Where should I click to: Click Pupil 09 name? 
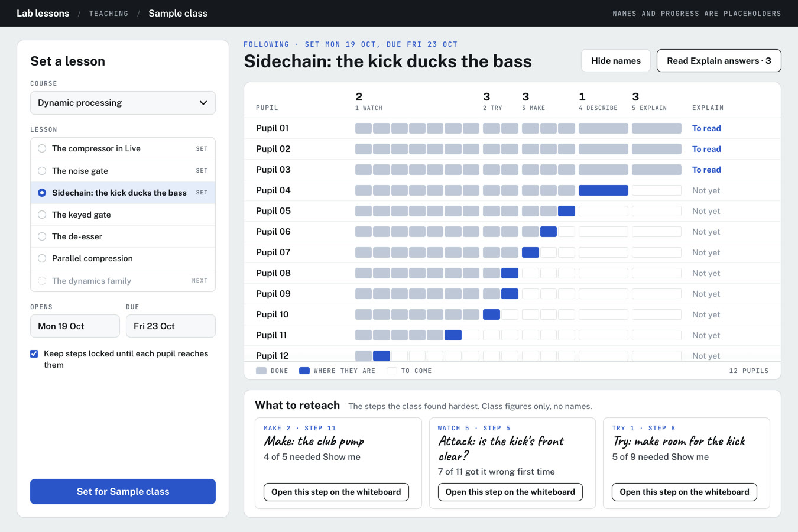pos(273,294)
